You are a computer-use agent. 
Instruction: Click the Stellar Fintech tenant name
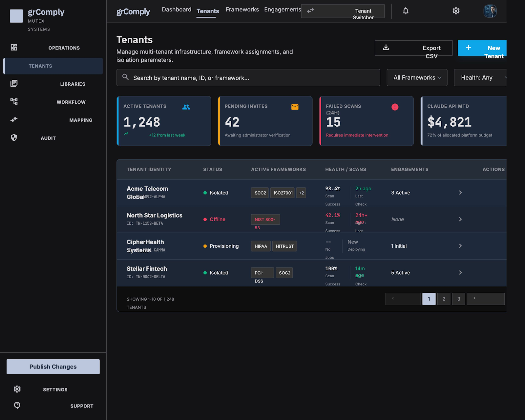[x=147, y=269]
